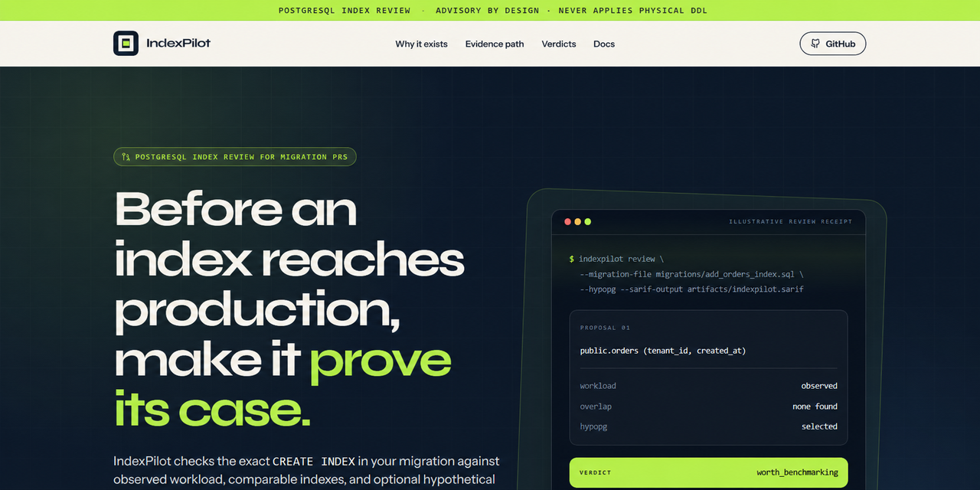The image size is (980, 490).
Task: Click the top green advisory banner
Action: (x=490, y=10)
